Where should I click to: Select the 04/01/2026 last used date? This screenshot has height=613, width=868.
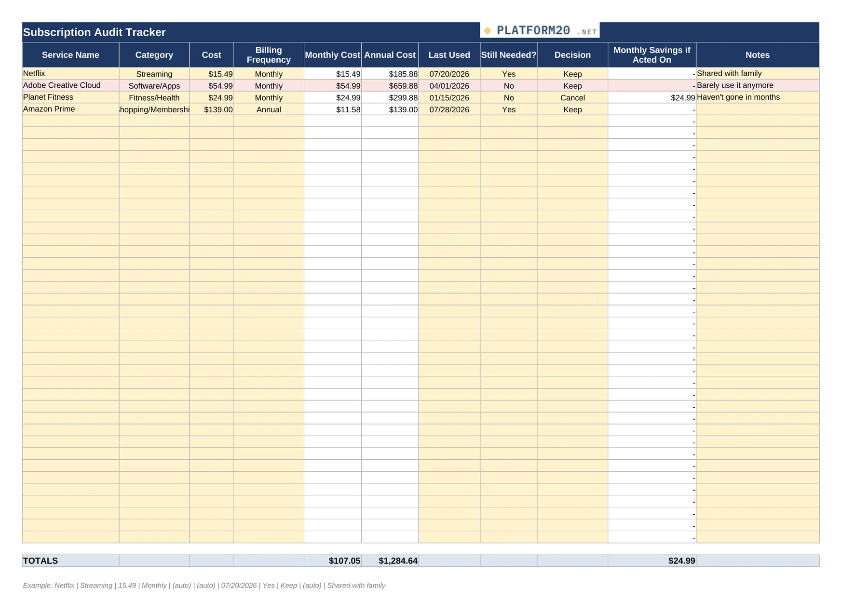pyautogui.click(x=449, y=86)
